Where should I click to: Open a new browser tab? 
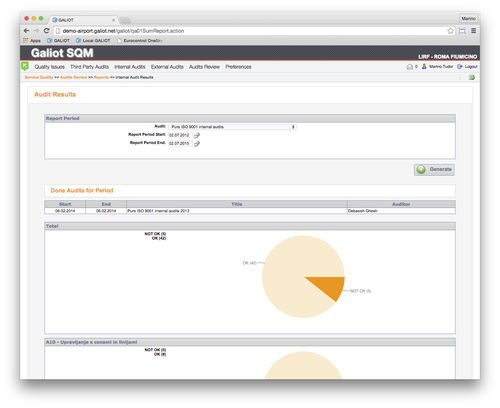(125, 20)
